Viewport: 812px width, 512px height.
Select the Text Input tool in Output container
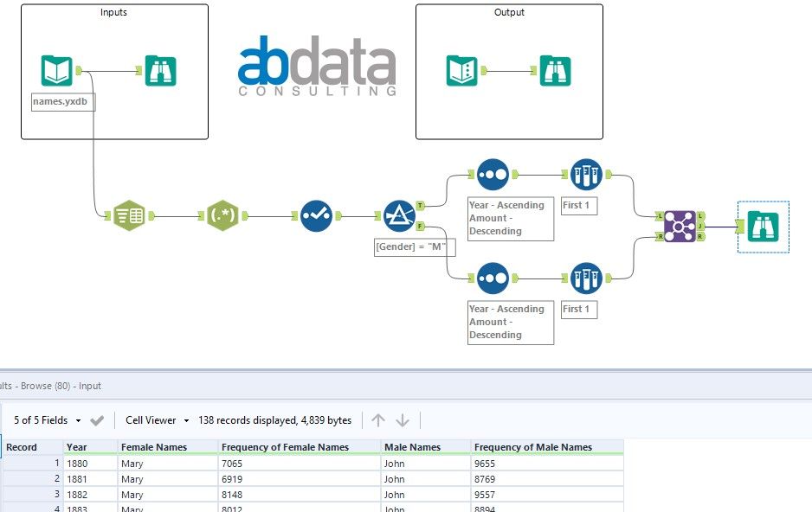click(x=462, y=70)
